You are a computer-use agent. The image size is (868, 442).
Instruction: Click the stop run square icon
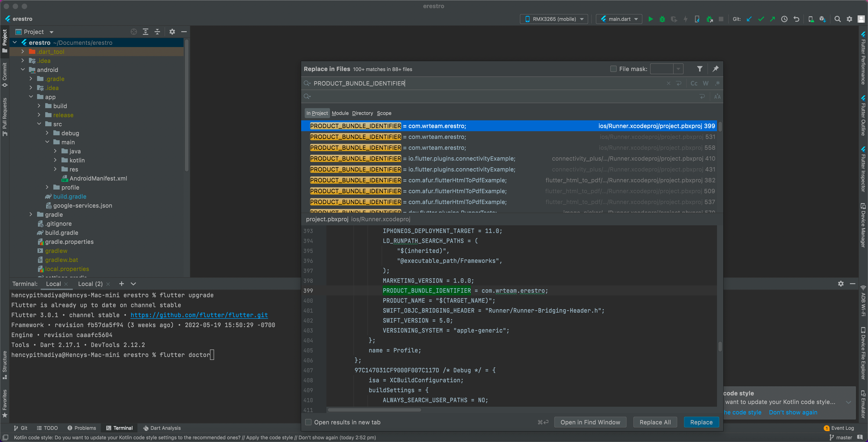721,19
